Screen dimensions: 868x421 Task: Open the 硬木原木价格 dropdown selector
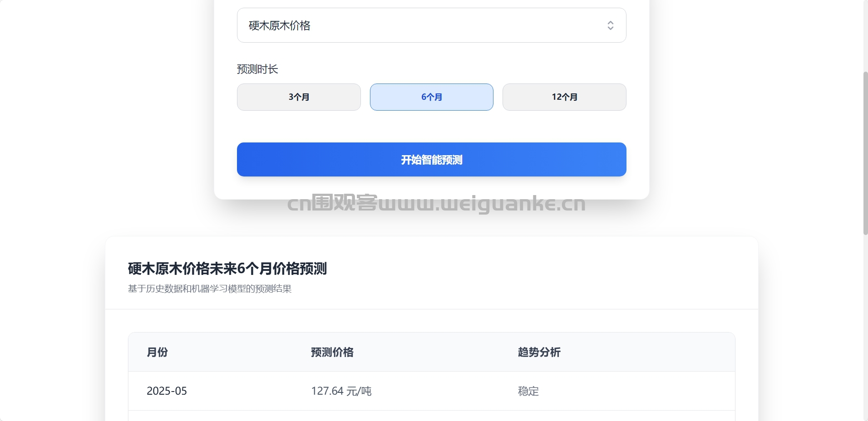click(431, 25)
